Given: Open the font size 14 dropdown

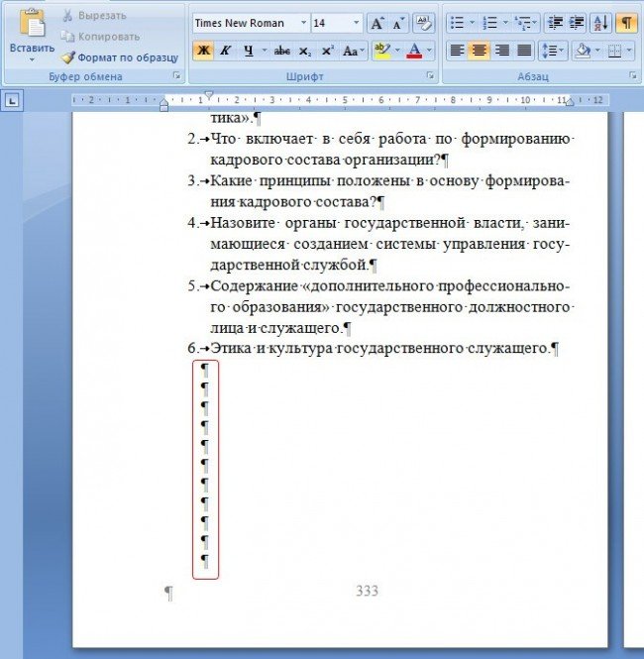Looking at the screenshot, I should tap(357, 23).
